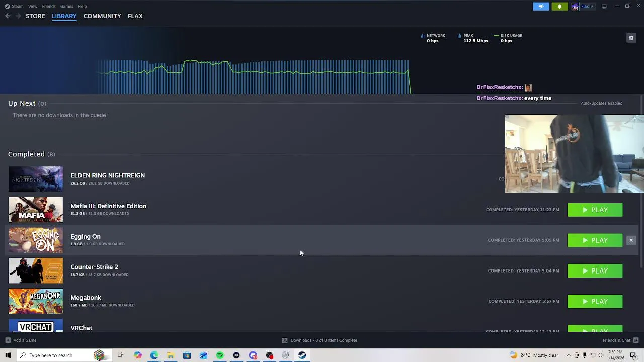Open ELDEN RING NIGHTREIGN thumbnail
Screen dimensions: 644x362
coord(36,179)
